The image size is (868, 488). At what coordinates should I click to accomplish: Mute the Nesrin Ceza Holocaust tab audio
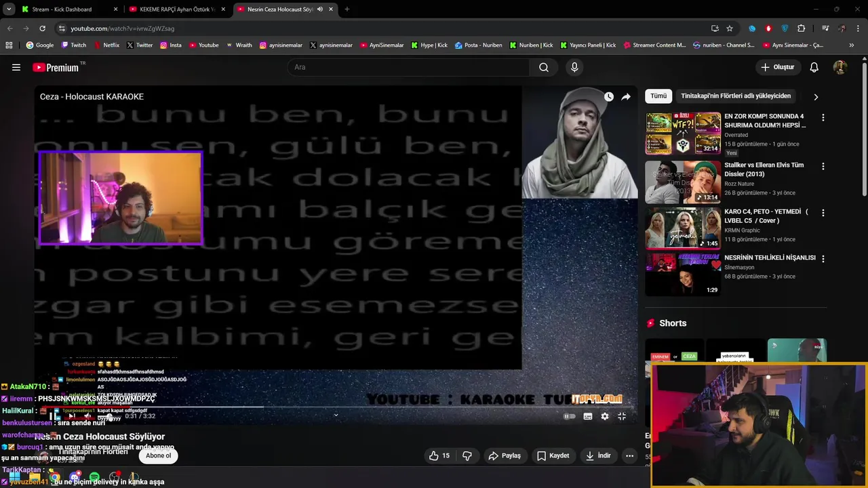pyautogui.click(x=320, y=9)
